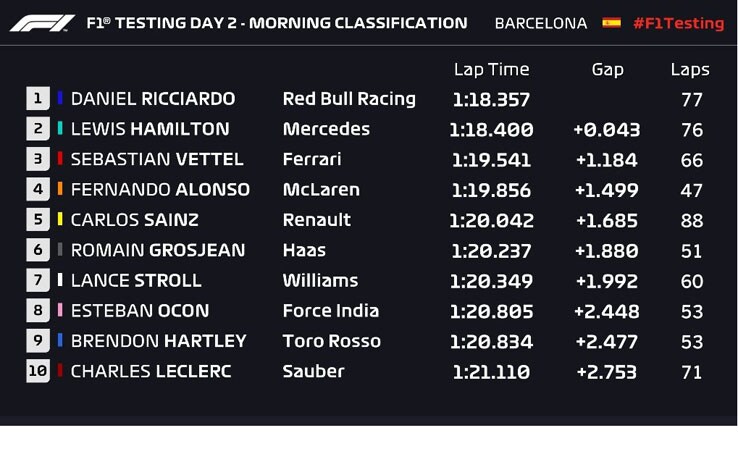Select driver Daniel Ricciardo
738x462 pixels.
153,99
